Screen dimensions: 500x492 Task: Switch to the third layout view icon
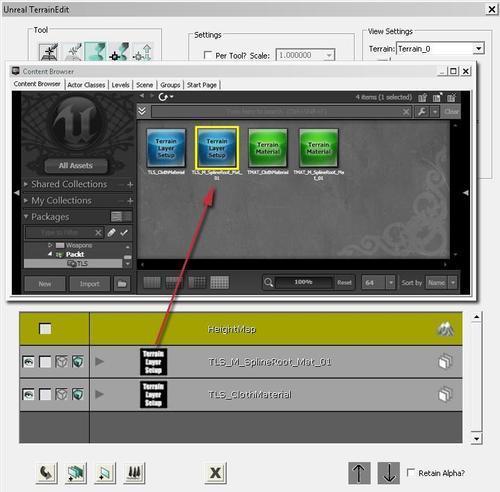tap(197, 283)
